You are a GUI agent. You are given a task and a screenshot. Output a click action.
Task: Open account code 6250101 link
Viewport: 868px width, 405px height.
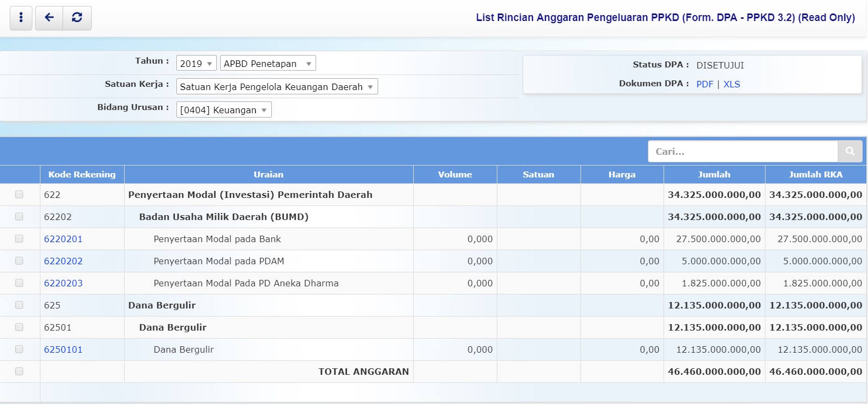click(63, 349)
